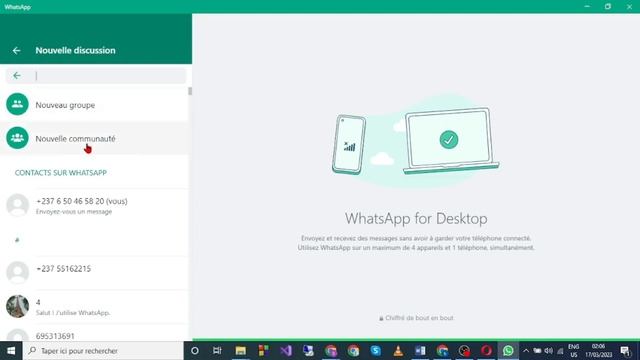Screen dimensions: 640x360
Task: Open File Explorer from taskbar
Action: click(x=240, y=351)
